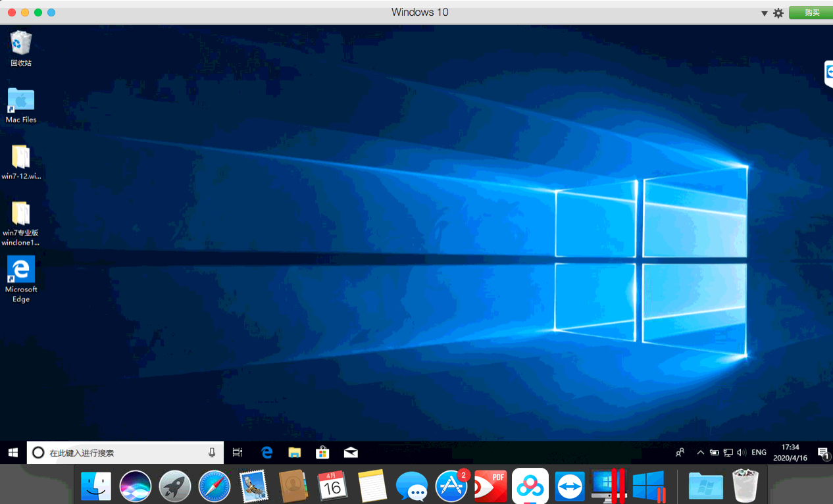Open Microsoft Store from the taskbar
Image resolution: width=833 pixels, height=504 pixels.
(x=322, y=453)
